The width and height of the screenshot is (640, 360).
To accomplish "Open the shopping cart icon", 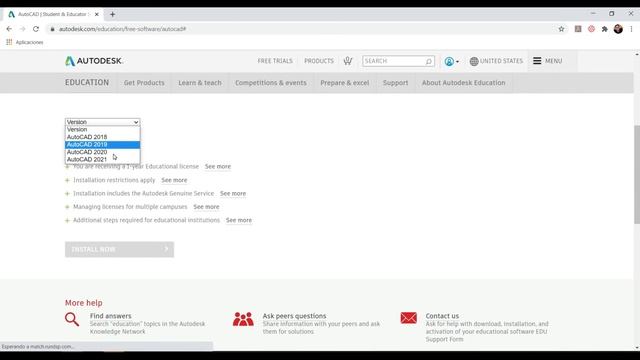I will pyautogui.click(x=348, y=61).
